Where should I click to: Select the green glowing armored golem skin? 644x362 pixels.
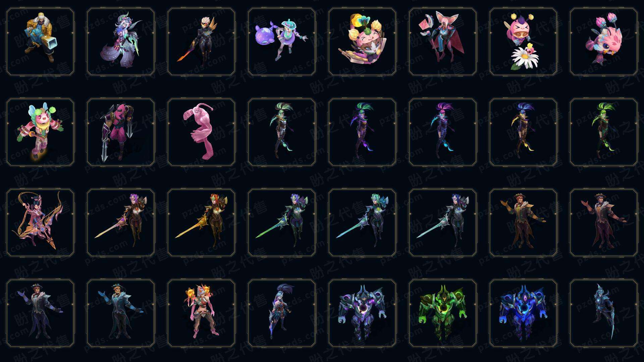click(443, 313)
